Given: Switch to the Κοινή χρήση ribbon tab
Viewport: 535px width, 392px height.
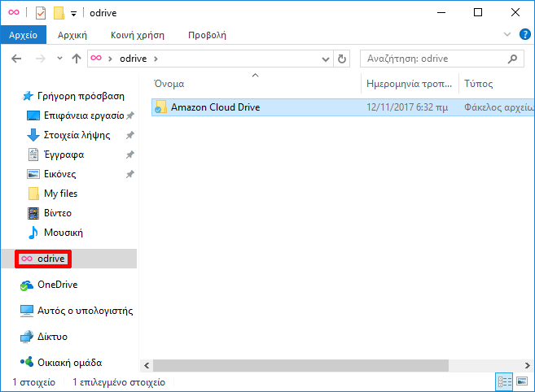Looking at the screenshot, I should [x=138, y=35].
